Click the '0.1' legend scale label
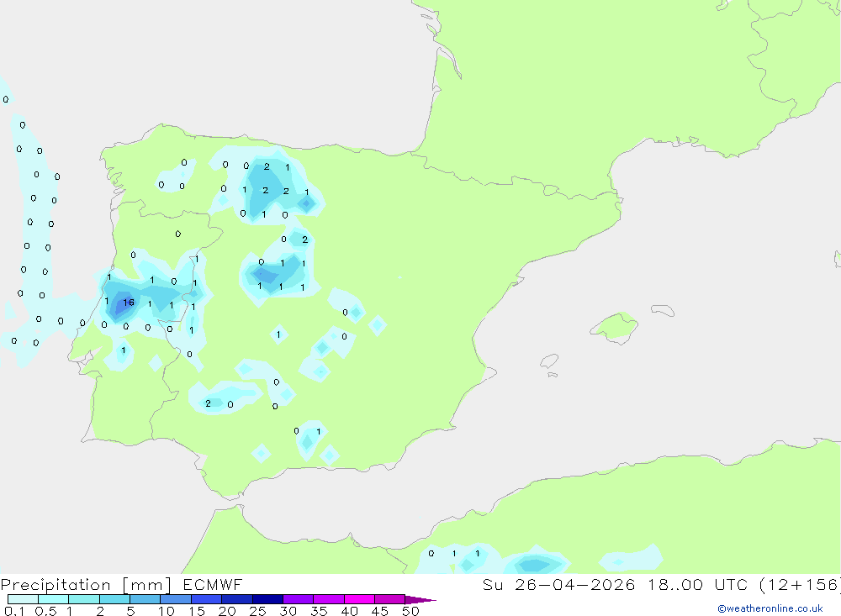The height and width of the screenshot is (616, 841). pos(14,611)
